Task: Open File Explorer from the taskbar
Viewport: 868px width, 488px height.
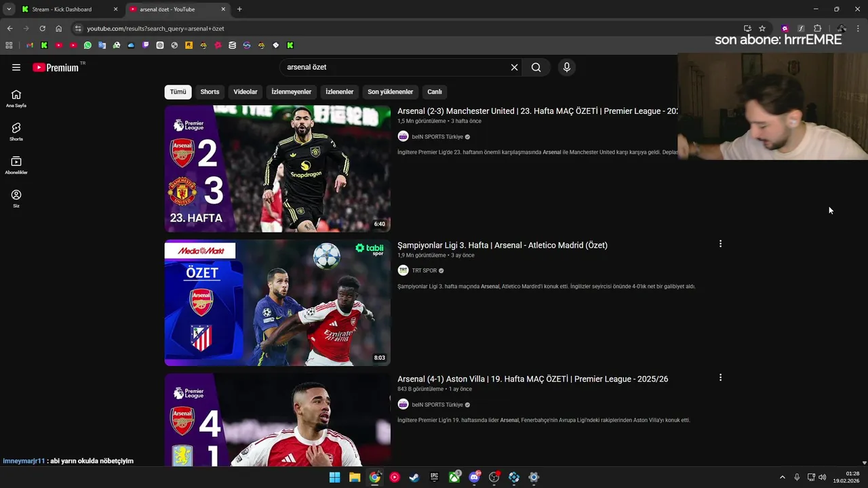Action: [355, 477]
